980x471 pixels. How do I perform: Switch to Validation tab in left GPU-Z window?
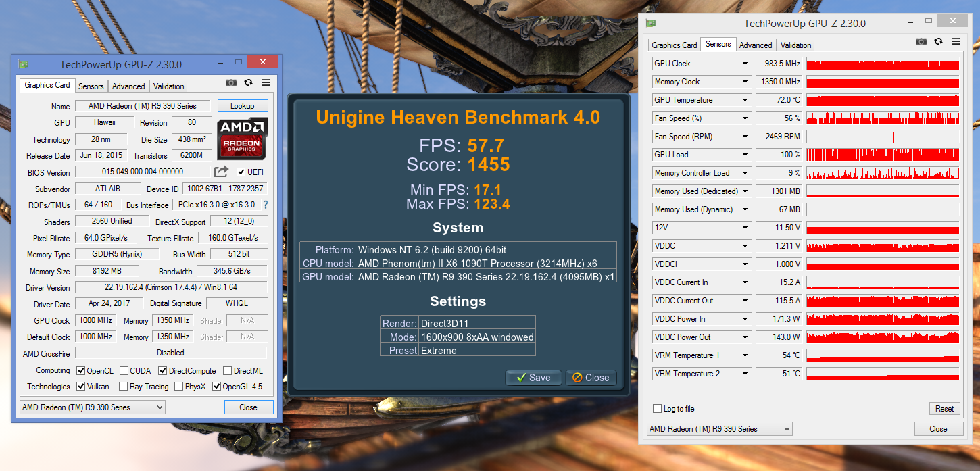(x=168, y=86)
